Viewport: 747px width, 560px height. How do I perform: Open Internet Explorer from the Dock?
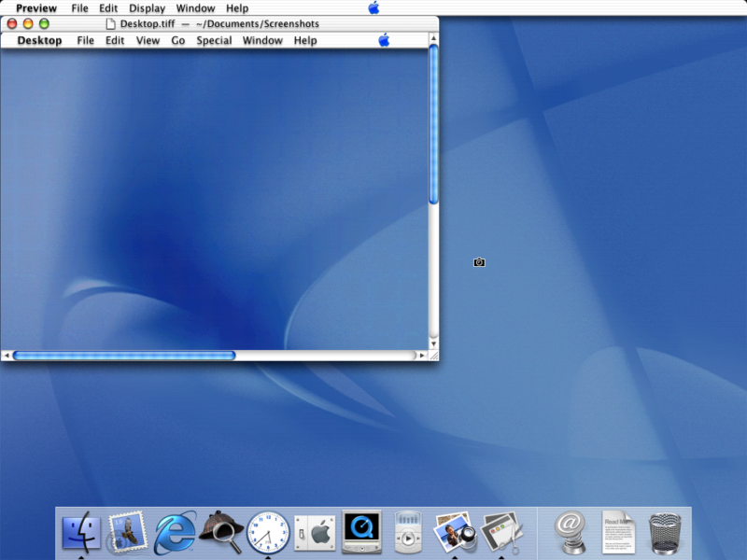(x=176, y=530)
